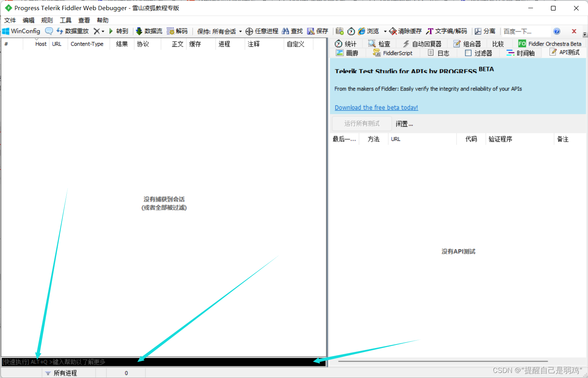
Task: Switch to the 过滤器 filters tab
Action: [x=478, y=53]
